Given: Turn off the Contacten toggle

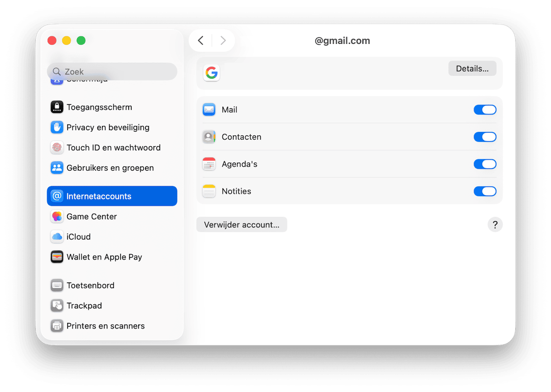Looking at the screenshot, I should point(485,137).
